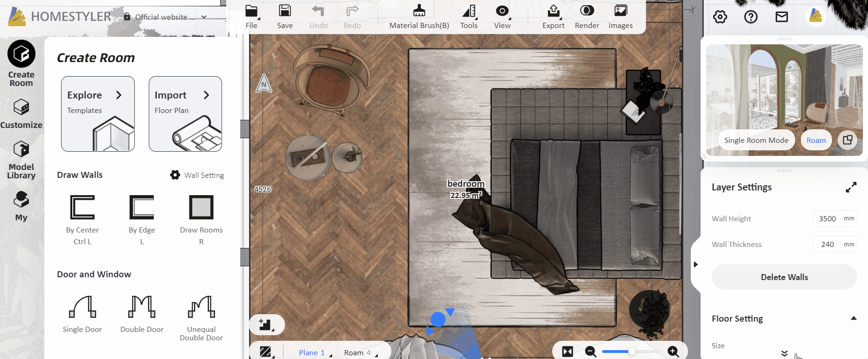Enable Single Room Mode
The image size is (868, 359).
click(756, 140)
